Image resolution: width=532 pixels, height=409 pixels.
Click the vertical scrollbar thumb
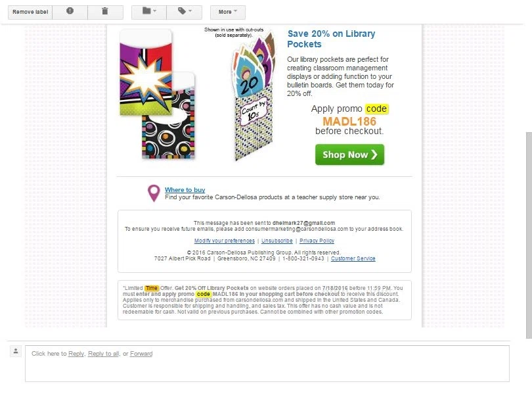[529, 235]
